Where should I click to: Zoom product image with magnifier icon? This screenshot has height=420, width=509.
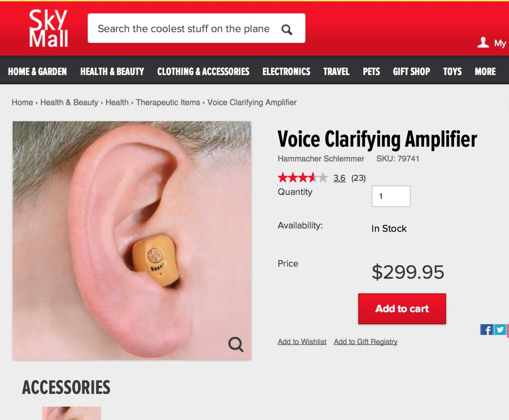coord(236,344)
